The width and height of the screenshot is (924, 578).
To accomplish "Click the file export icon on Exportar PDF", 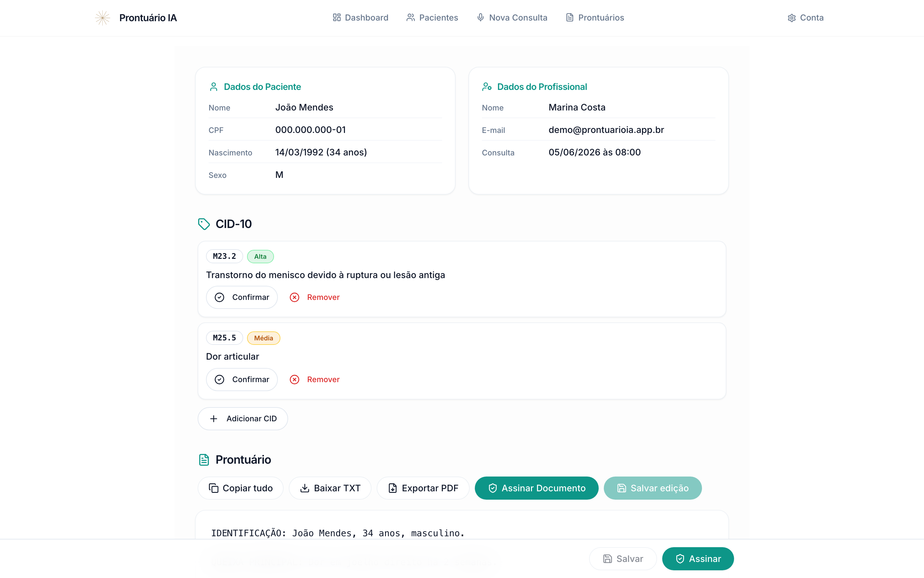I will pyautogui.click(x=392, y=488).
